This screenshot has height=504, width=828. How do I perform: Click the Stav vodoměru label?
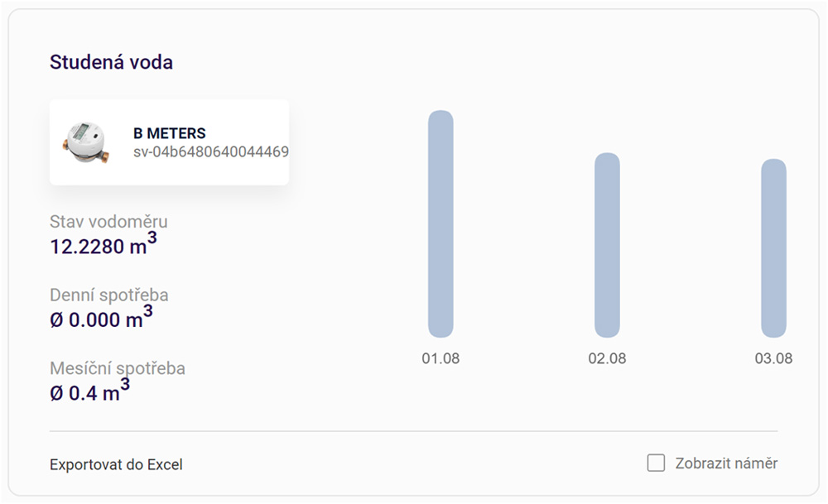pos(108,222)
